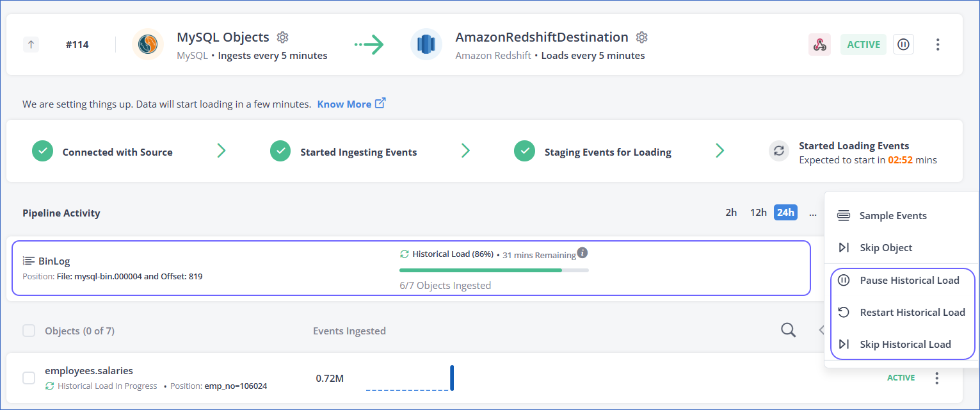
Task: Toggle the employees.salaries checkbox
Action: point(29,378)
